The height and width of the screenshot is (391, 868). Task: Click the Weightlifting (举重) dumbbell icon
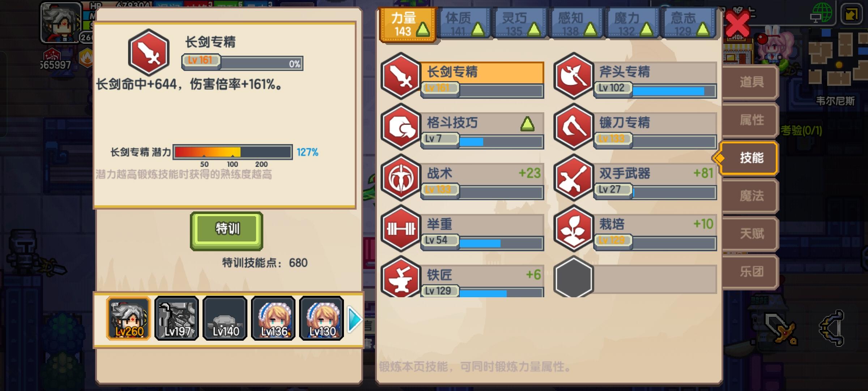401,228
